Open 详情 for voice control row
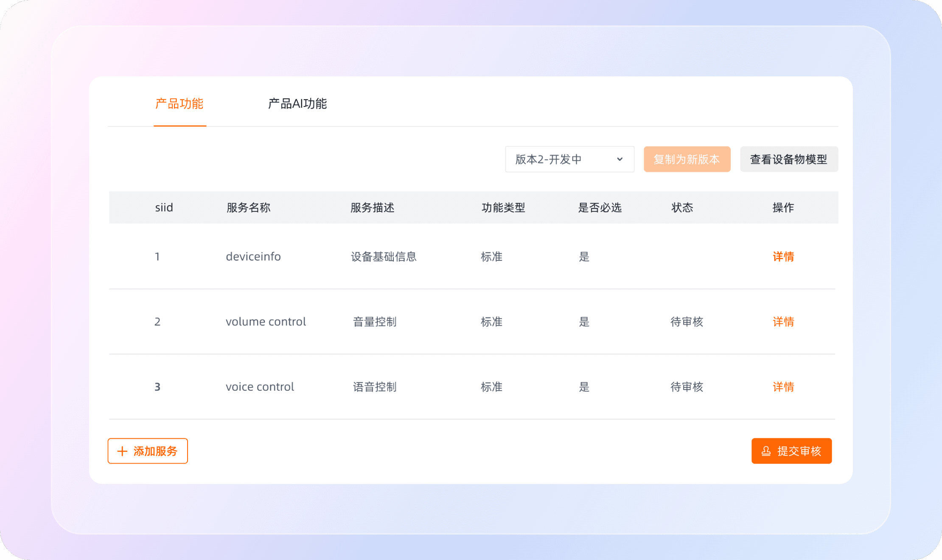Viewport: 942px width, 560px height. [x=783, y=387]
